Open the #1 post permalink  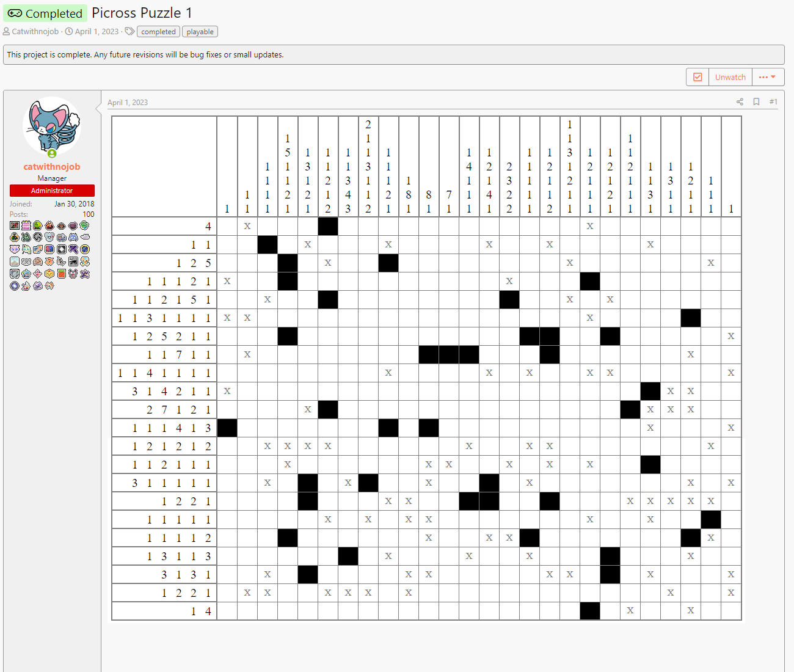pyautogui.click(x=773, y=102)
